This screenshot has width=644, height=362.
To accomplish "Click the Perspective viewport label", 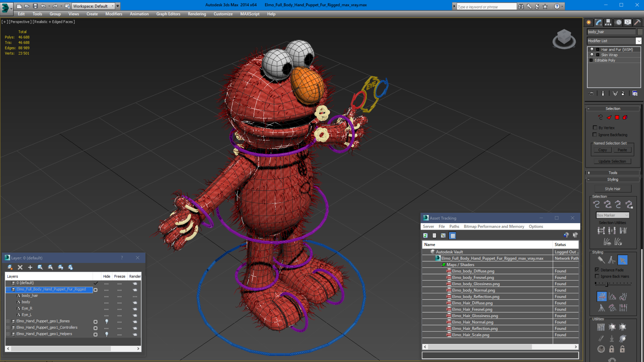I will point(20,22).
